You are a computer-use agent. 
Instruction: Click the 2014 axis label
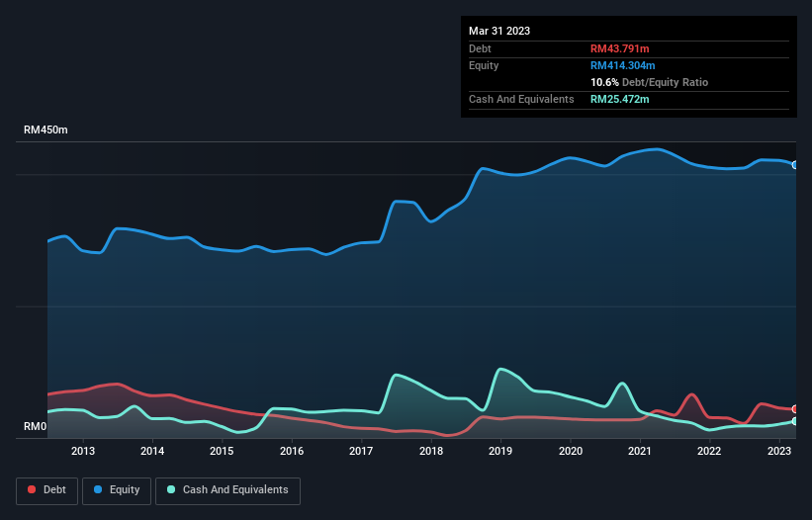(x=152, y=451)
